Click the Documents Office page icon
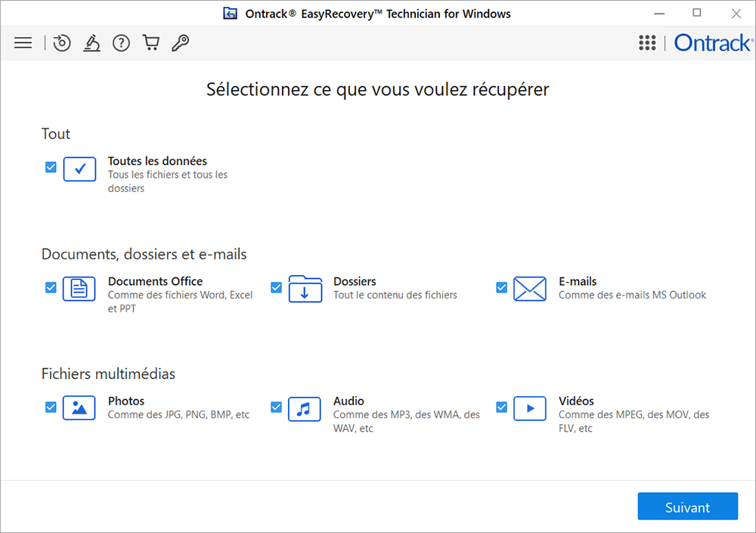Image resolution: width=756 pixels, height=533 pixels. pos(79,289)
